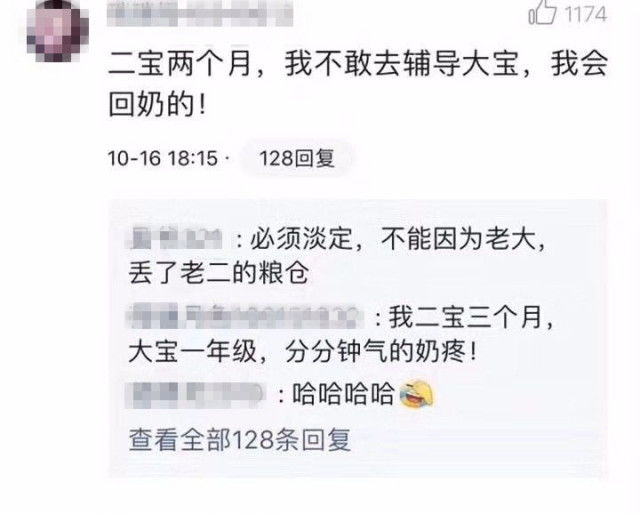Click the timestamp 10-16 18:15
This screenshot has height=514, width=640.
[162, 158]
